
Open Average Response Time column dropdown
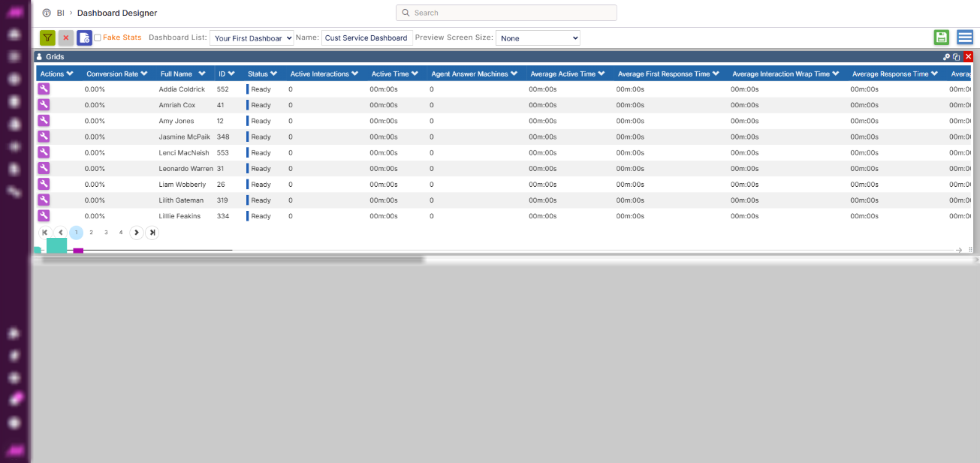click(935, 74)
